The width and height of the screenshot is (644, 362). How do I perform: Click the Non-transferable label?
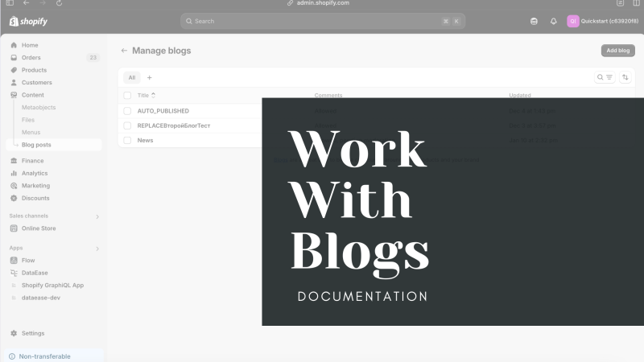(44, 356)
